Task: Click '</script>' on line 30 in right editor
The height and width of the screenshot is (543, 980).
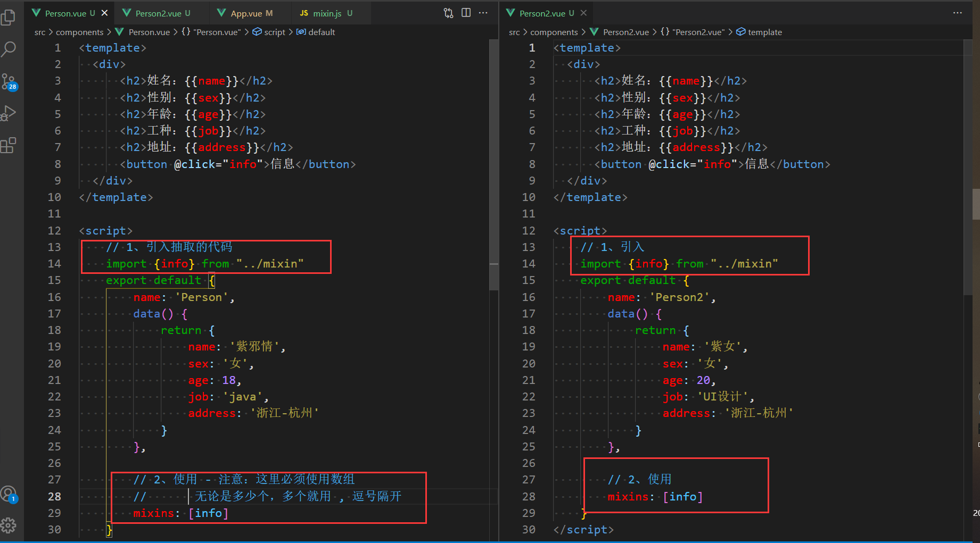Action: (x=583, y=530)
